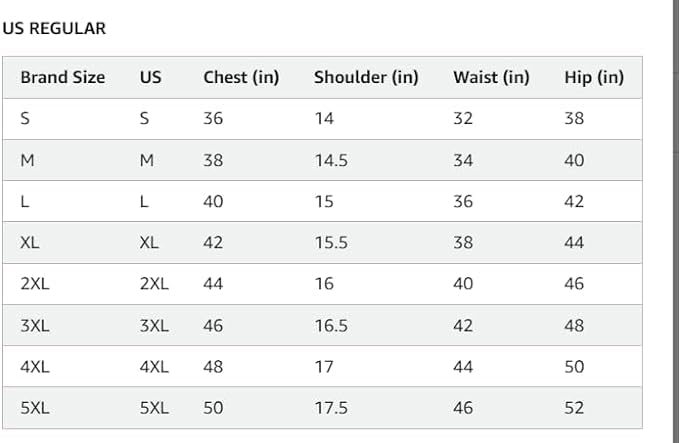679x443 pixels.
Task: Click waist value 40 in 2XL row
Action: coord(463,284)
